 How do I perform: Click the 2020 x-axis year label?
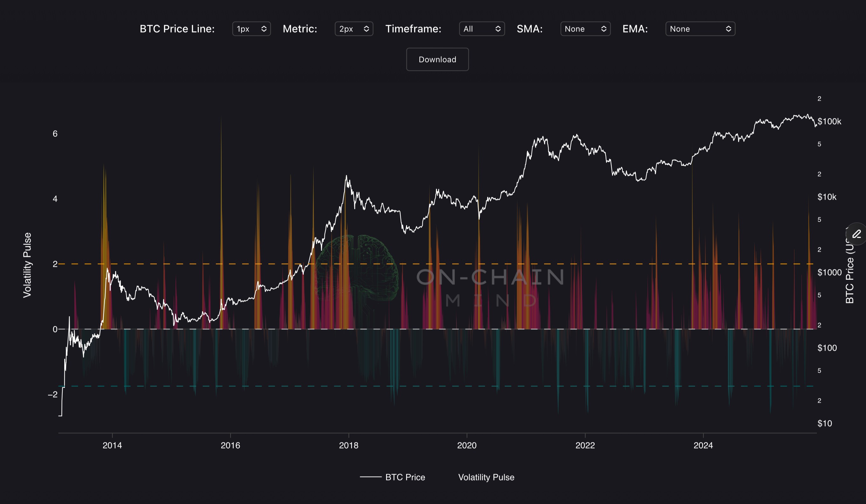pos(466,445)
